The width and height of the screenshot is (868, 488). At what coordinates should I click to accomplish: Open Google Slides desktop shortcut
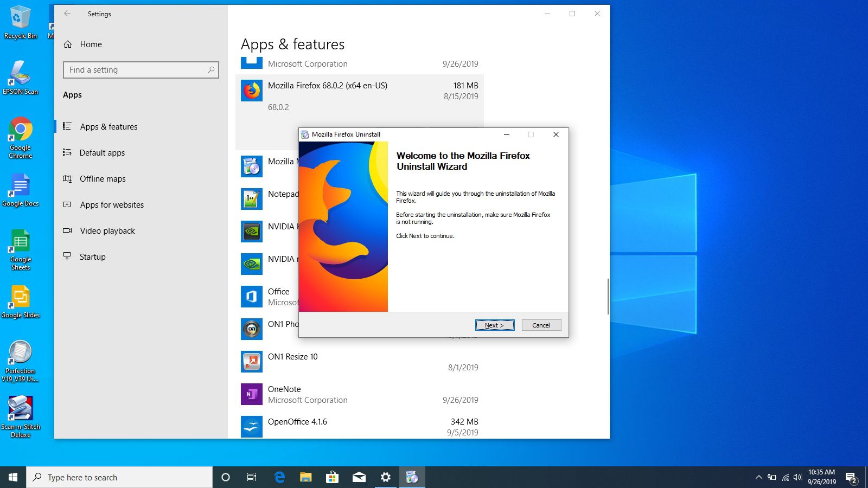(x=21, y=302)
